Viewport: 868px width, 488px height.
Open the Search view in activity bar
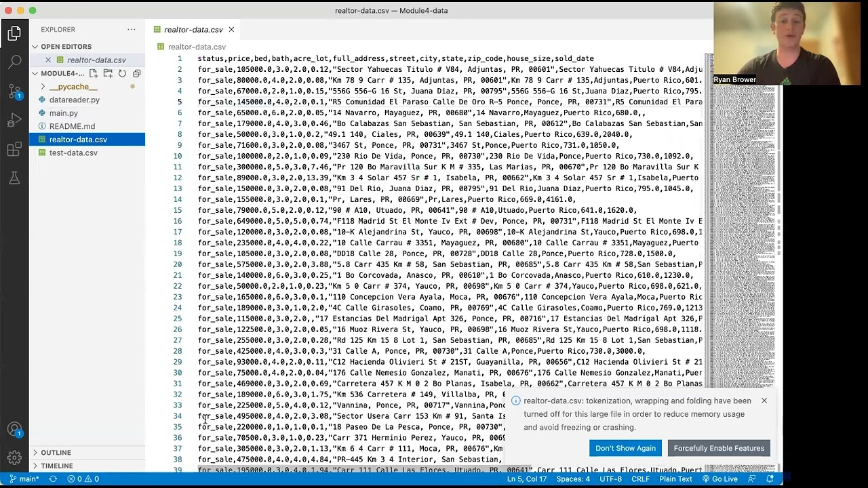(14, 62)
